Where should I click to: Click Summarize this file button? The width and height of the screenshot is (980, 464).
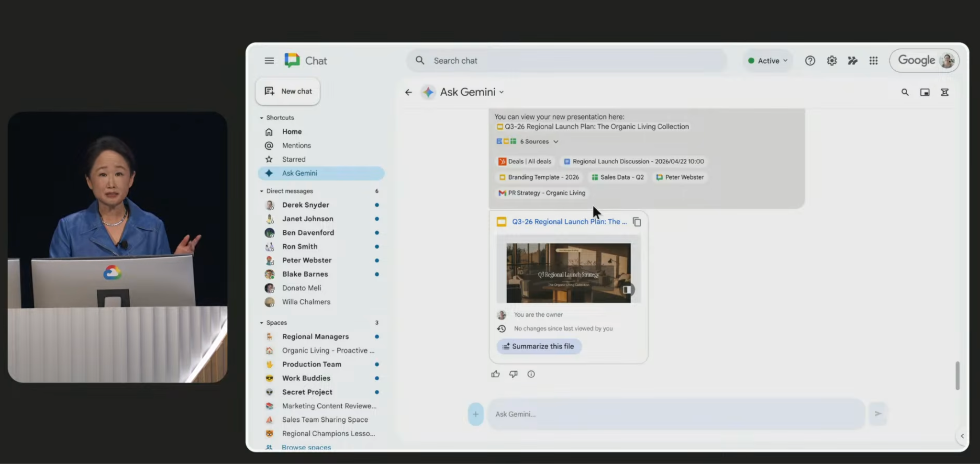pos(539,346)
